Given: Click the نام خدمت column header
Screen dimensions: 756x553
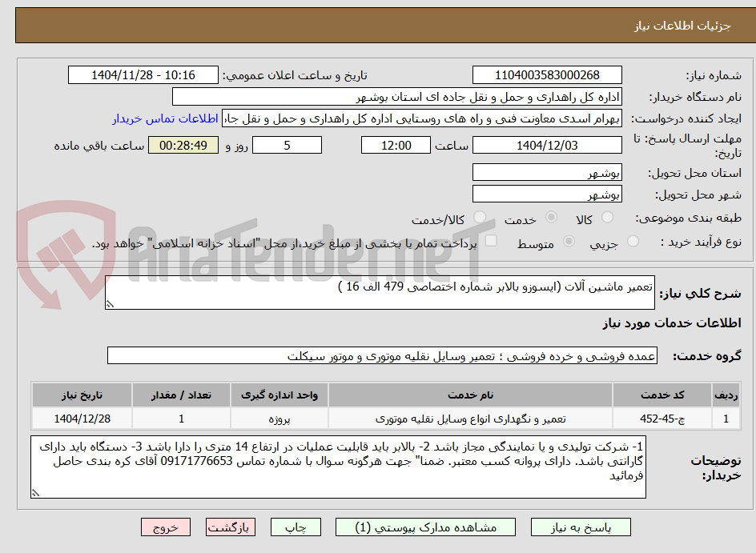Looking at the screenshot, I should point(470,395).
